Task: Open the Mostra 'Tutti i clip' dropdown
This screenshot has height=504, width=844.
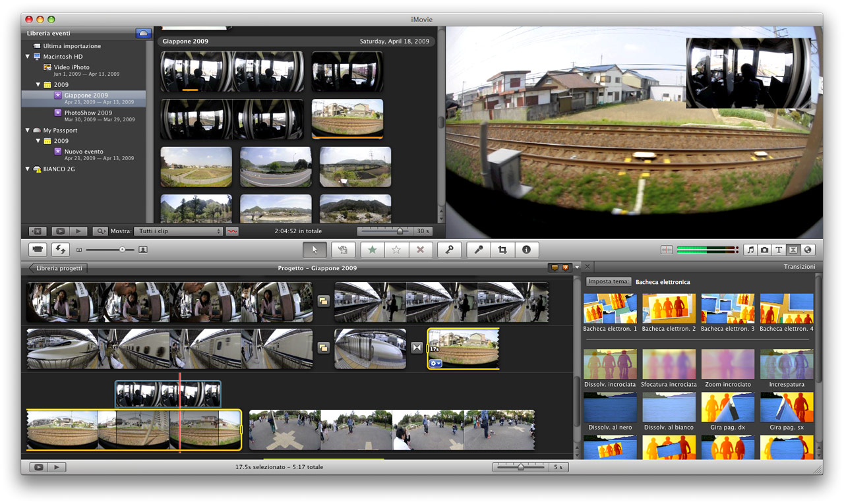Action: 179,231
